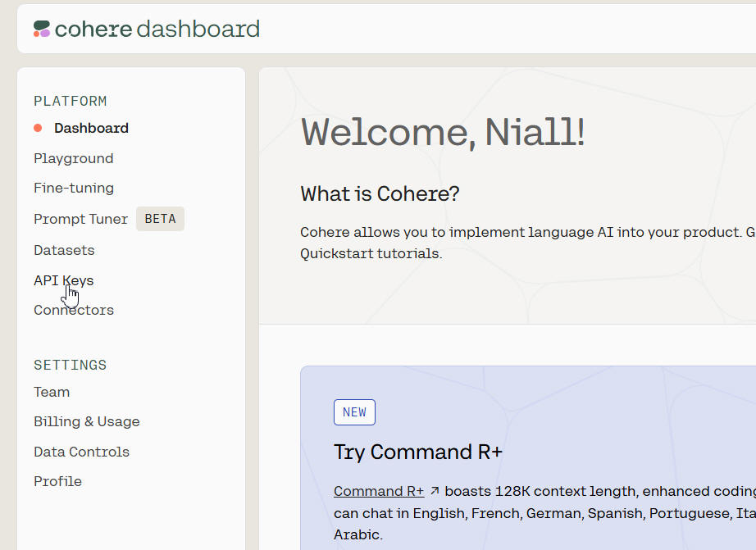Navigate to API Keys

(x=64, y=280)
